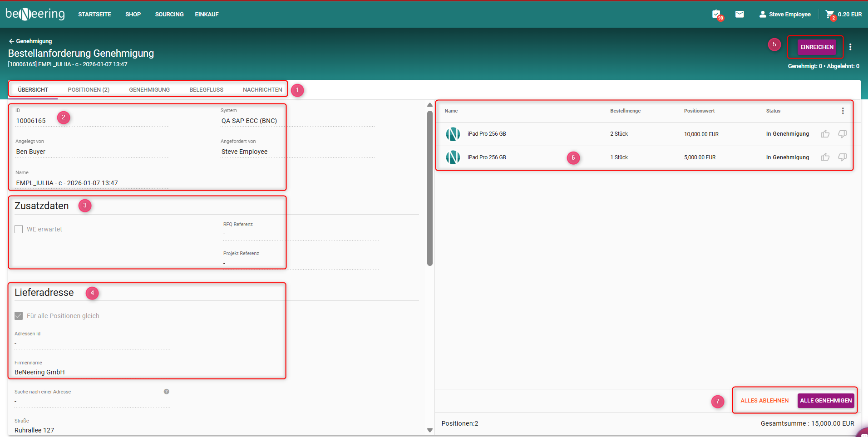Open table column options three-dot menu
868x437 pixels.
[x=843, y=111]
